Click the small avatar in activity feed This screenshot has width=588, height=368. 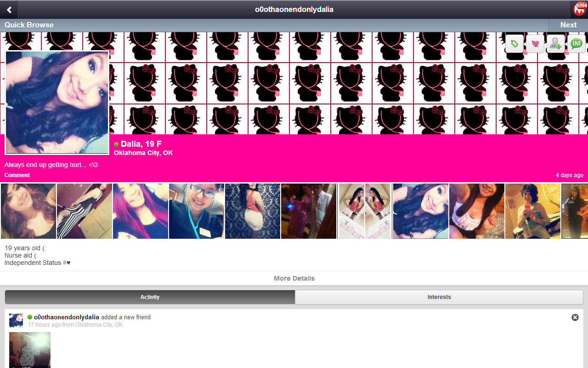(x=16, y=321)
